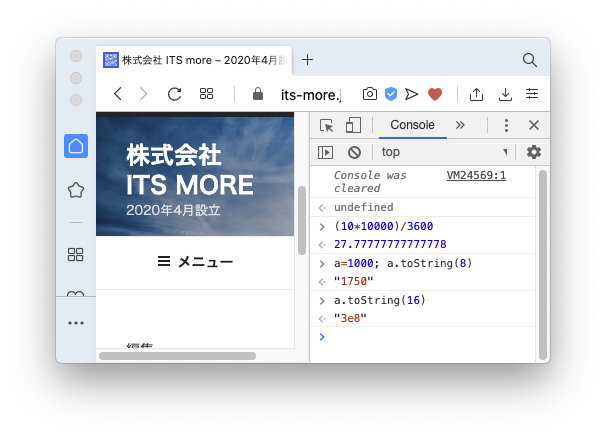Select the Console tab
The height and width of the screenshot is (437, 606).
coord(412,125)
